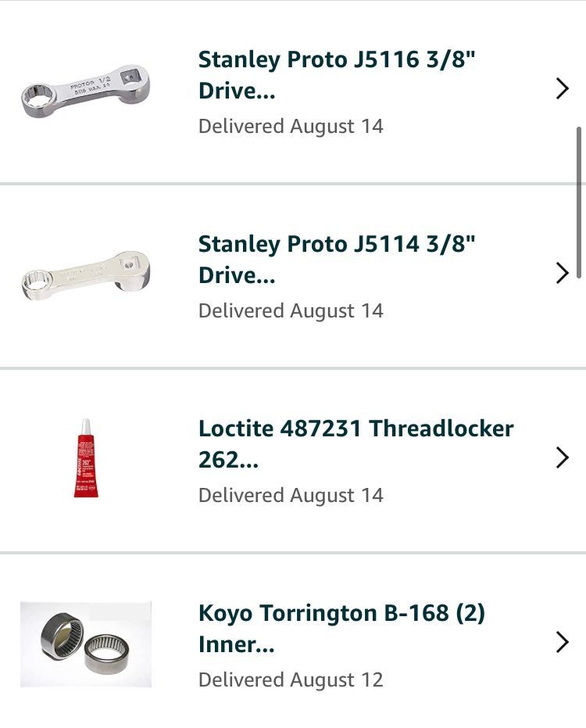This screenshot has height=728, width=586.
Task: Tap the Stanley Proto J5116 wrench image
Action: point(86,91)
